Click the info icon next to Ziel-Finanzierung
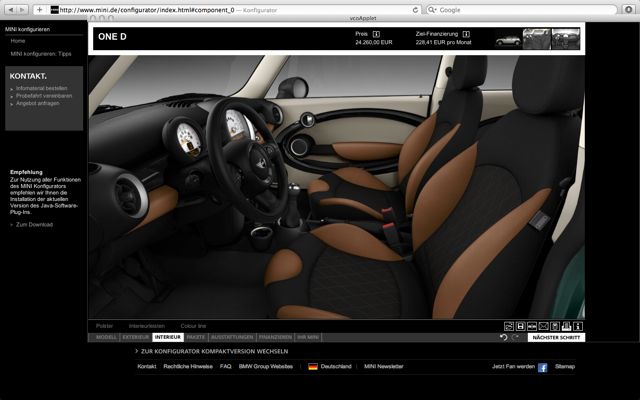The image size is (640, 400). 466,34
